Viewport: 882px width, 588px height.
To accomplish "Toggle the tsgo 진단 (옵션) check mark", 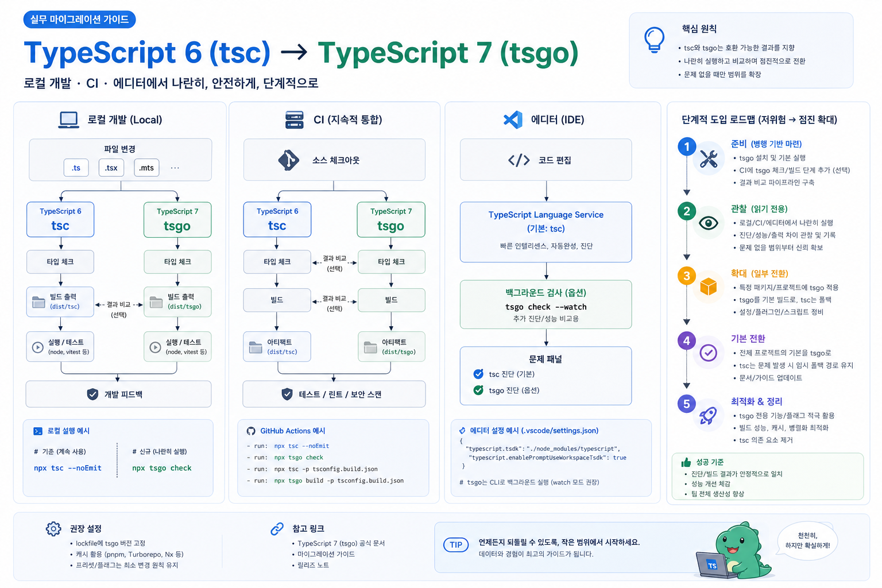I will click(x=478, y=390).
